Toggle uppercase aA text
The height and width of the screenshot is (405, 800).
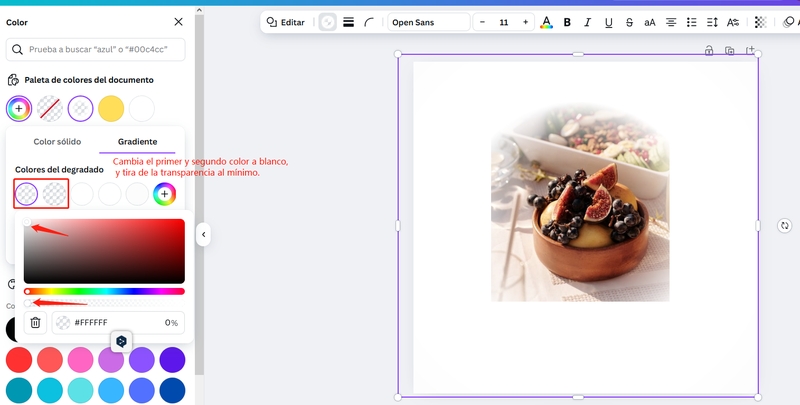(x=649, y=22)
